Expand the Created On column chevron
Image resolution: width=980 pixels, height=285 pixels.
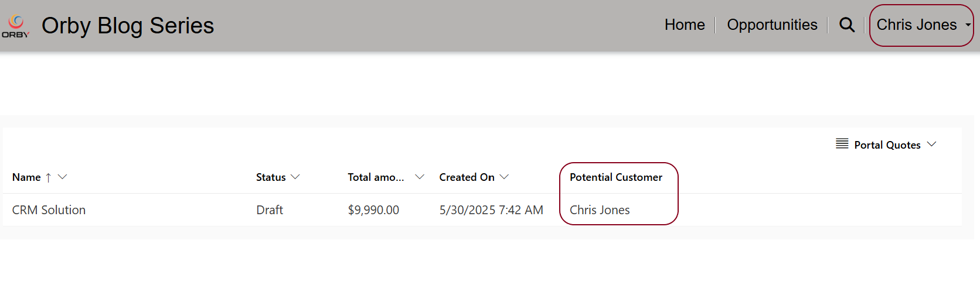click(504, 177)
